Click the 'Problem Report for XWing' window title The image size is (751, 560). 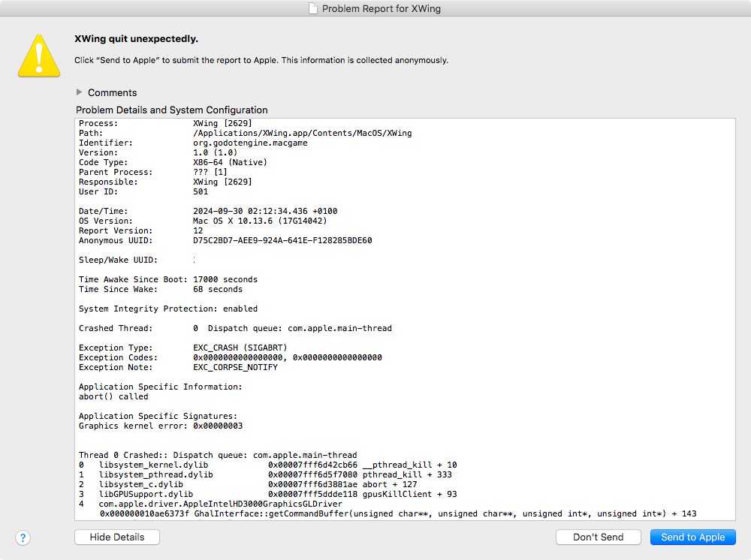[382, 8]
